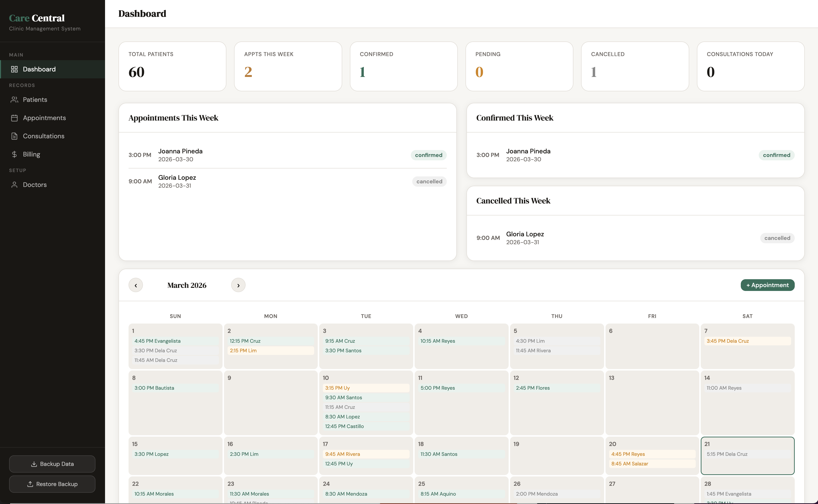Image resolution: width=818 pixels, height=504 pixels.
Task: Click the Dashboard grid icon in sidebar
Action: [x=14, y=69]
